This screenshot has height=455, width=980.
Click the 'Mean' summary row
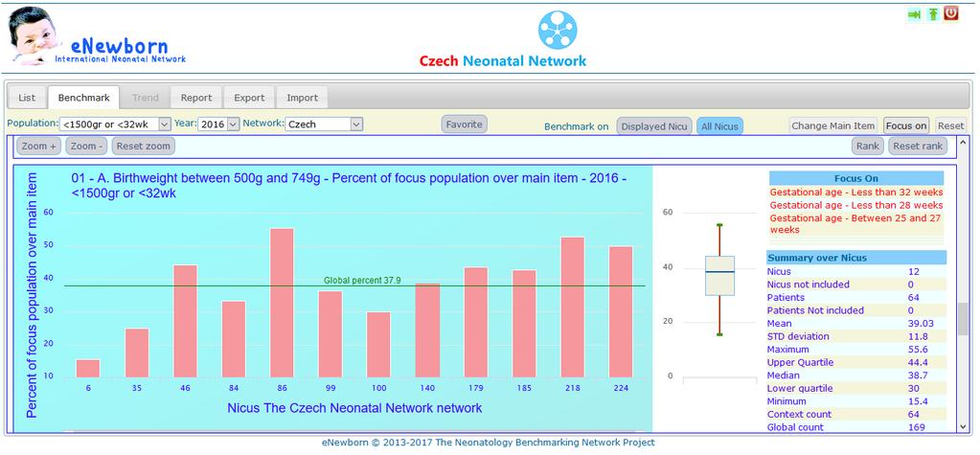pos(856,323)
